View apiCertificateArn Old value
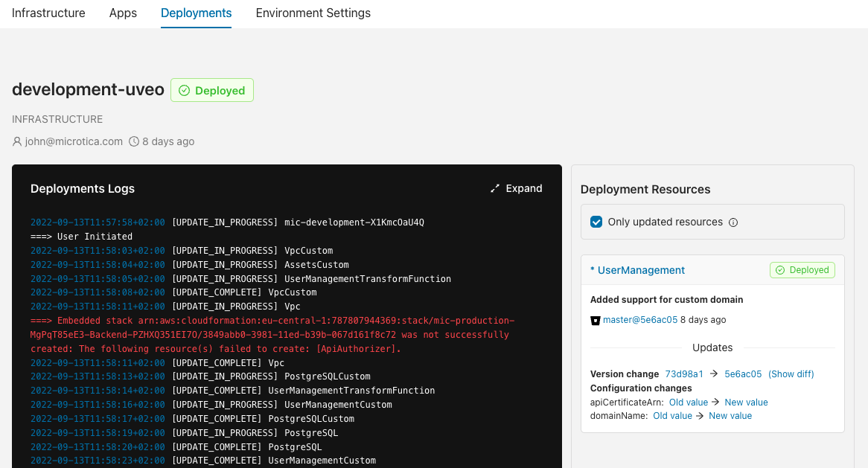Screen dimensions: 868x468 point(688,403)
